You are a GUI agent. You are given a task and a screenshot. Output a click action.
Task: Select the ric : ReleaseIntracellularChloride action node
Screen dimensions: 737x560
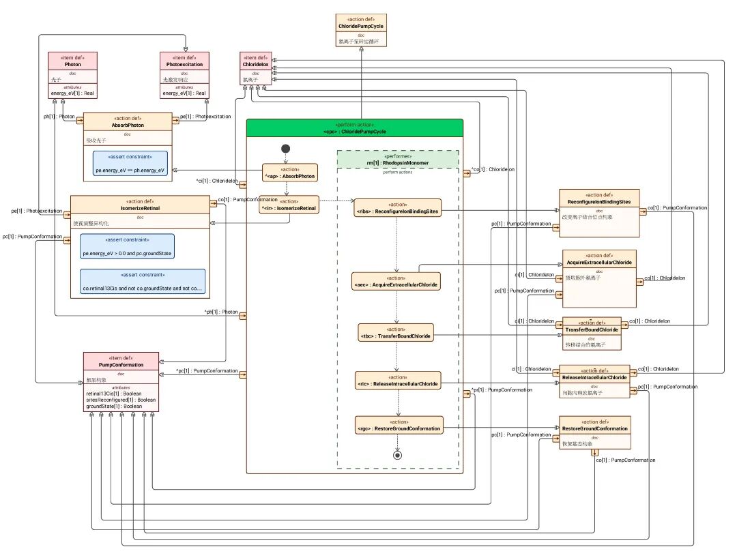click(398, 381)
